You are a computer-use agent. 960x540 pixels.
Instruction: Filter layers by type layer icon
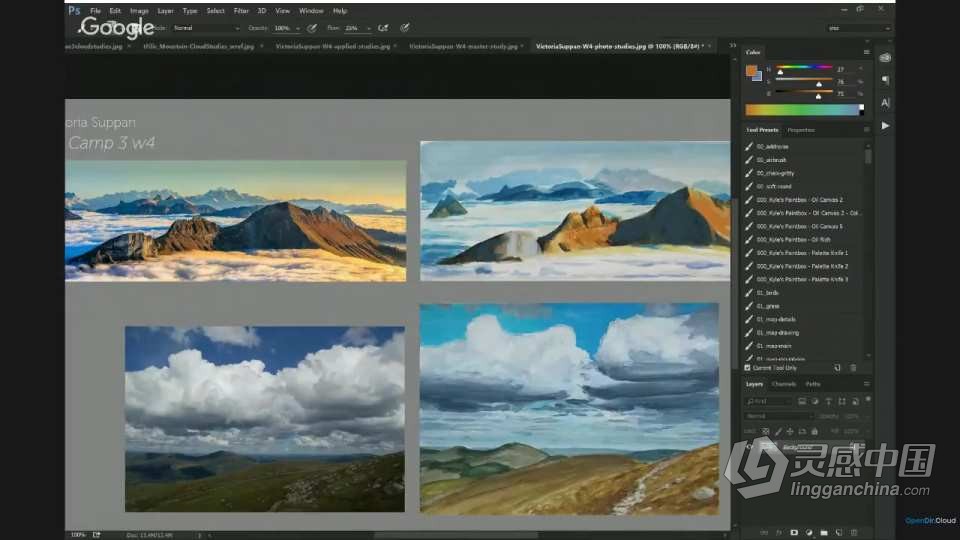coord(829,402)
